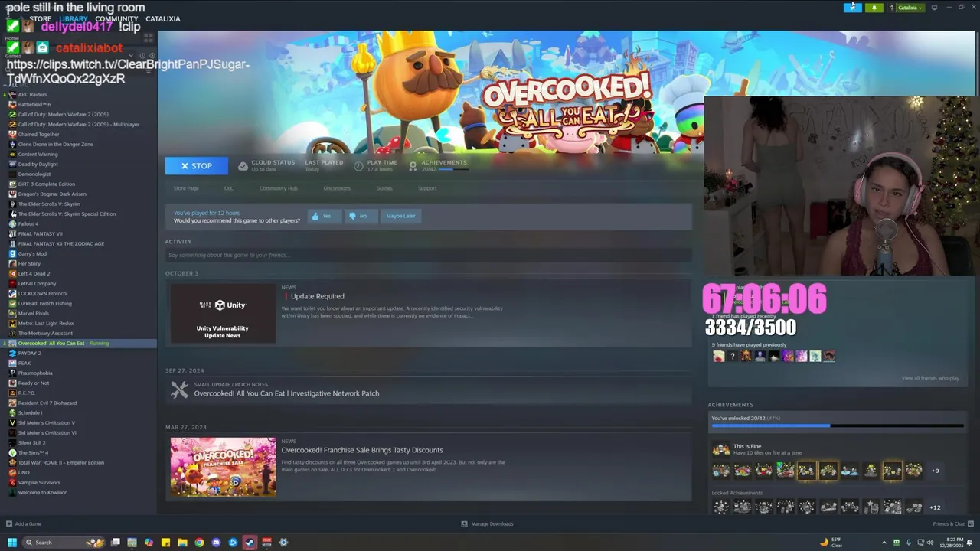Viewport: 980px width, 551px height.
Task: Click the question mark friend avatar
Action: point(732,356)
